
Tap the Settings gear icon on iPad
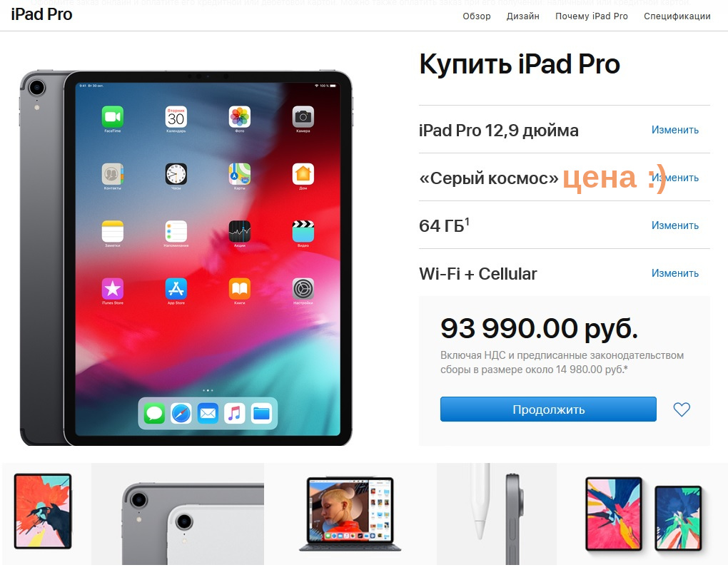(303, 289)
